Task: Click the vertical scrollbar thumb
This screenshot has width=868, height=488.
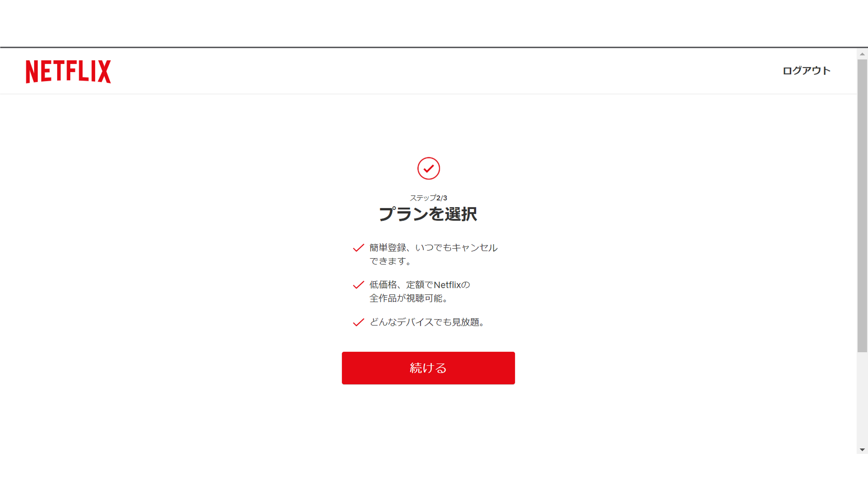Action: click(x=862, y=206)
